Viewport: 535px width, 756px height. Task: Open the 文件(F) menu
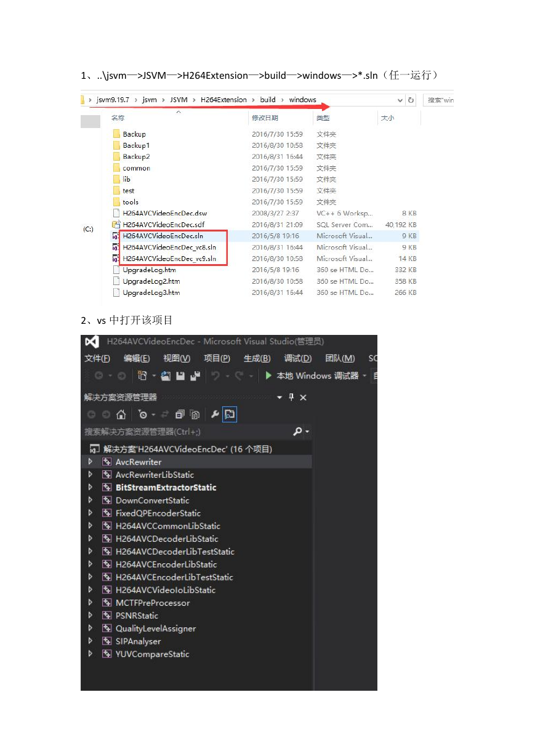pyautogui.click(x=97, y=358)
